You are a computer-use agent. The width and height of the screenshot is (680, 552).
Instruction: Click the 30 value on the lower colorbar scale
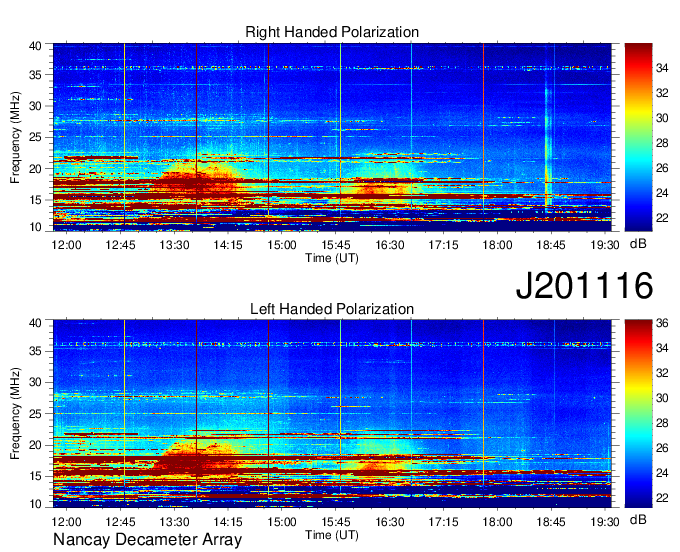[662, 398]
